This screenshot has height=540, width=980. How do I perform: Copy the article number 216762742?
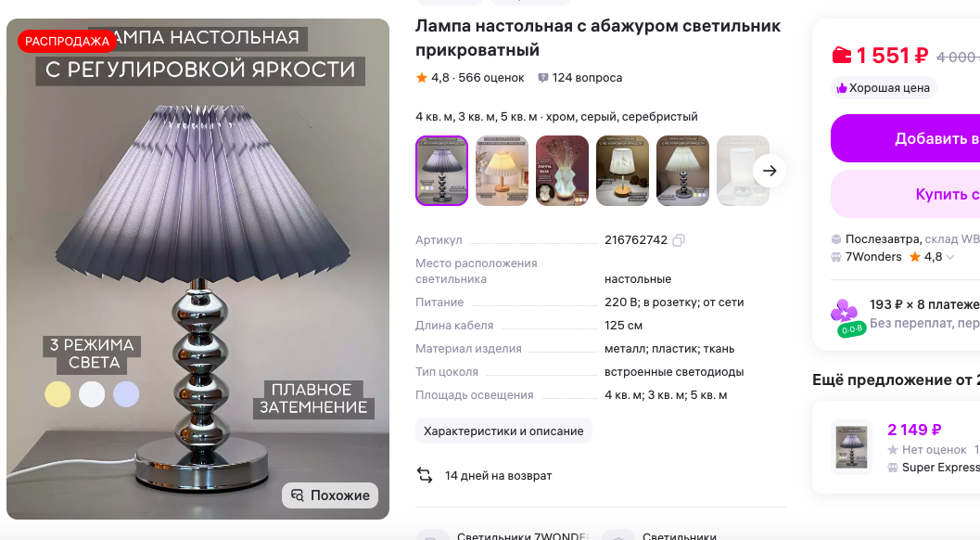coord(679,240)
